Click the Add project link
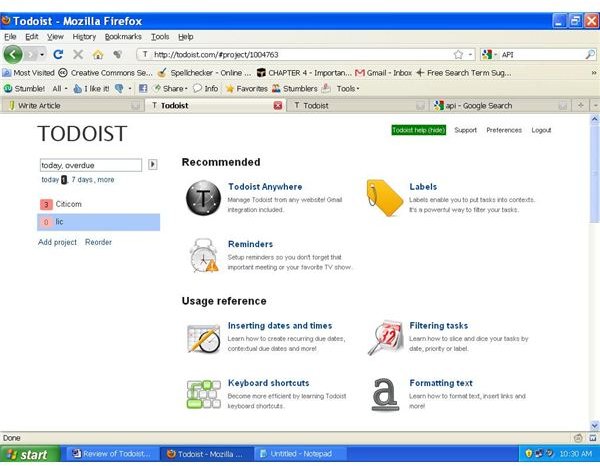 [57, 242]
